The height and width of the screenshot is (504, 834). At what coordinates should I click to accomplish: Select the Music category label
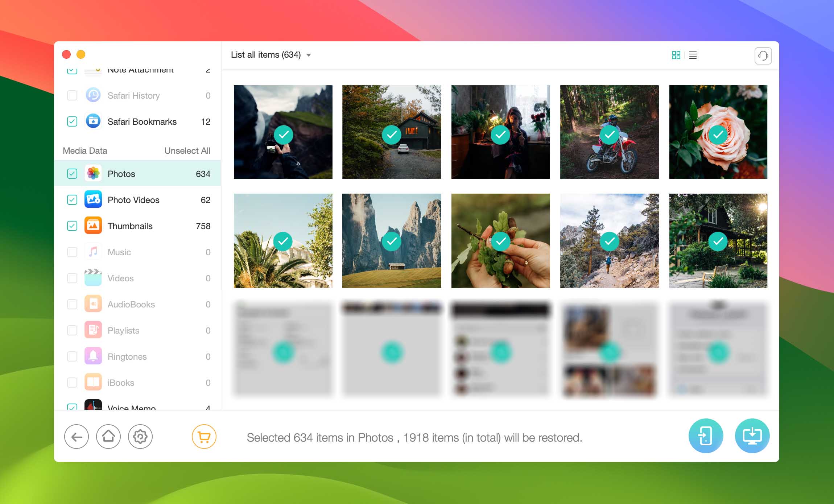pos(119,252)
